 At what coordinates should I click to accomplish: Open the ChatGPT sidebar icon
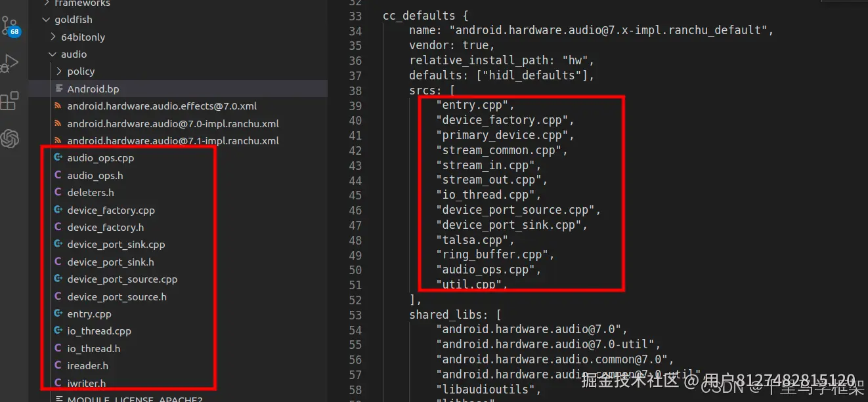10,138
